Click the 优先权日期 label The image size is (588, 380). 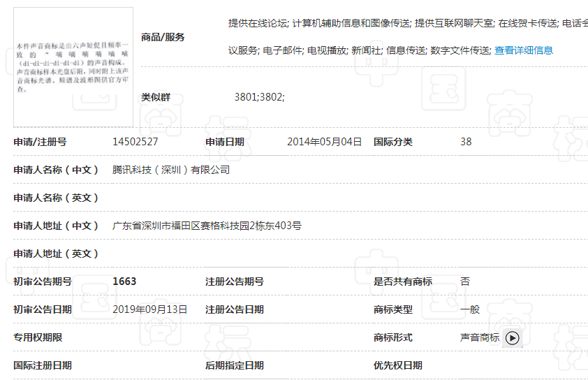click(398, 365)
